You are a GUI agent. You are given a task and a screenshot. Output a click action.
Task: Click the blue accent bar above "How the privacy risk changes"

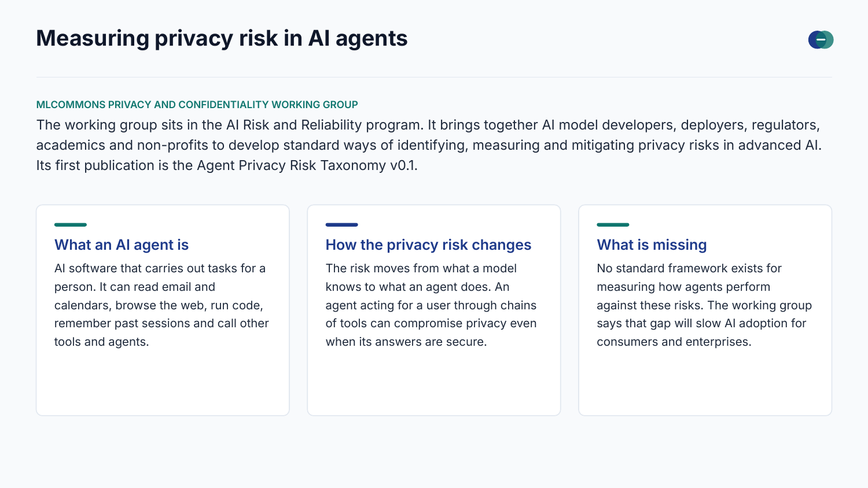341,224
